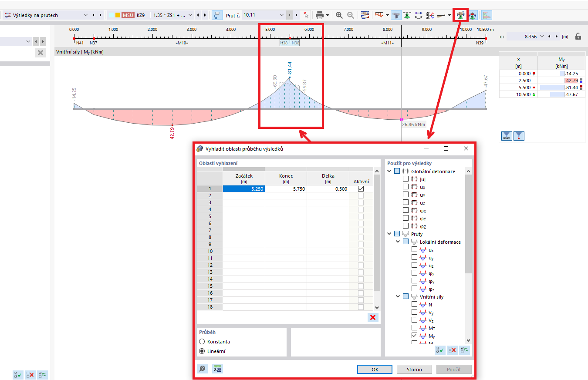
Task: Open the print options dropdown arrow
Action: pyautogui.click(x=328, y=15)
